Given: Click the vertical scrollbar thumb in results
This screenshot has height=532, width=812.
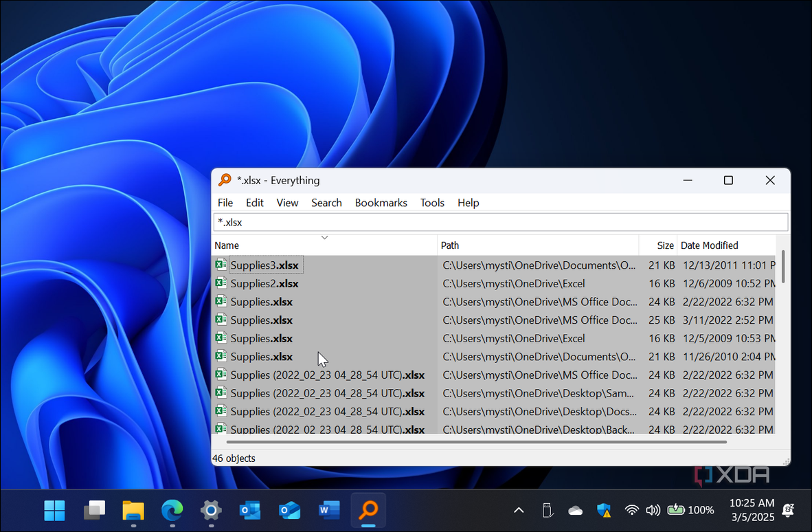Looking at the screenshot, I should click(x=783, y=266).
